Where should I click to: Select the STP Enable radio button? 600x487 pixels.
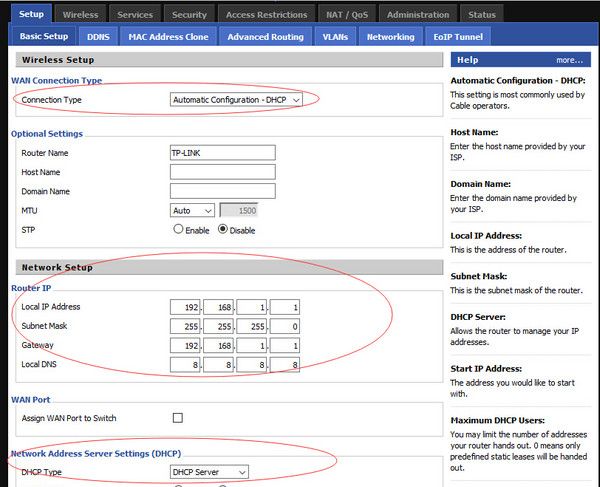coord(179,229)
